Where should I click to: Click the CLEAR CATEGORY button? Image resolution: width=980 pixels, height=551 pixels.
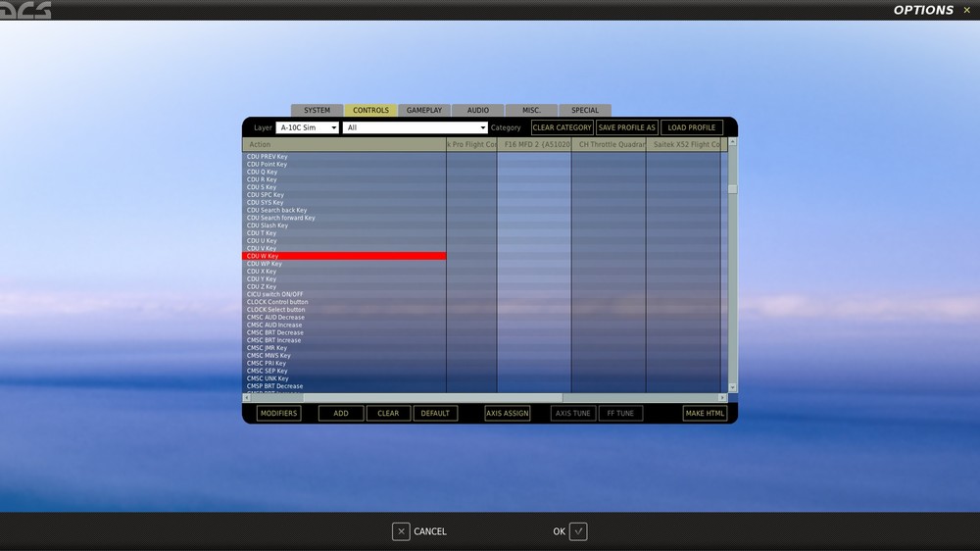(x=562, y=127)
